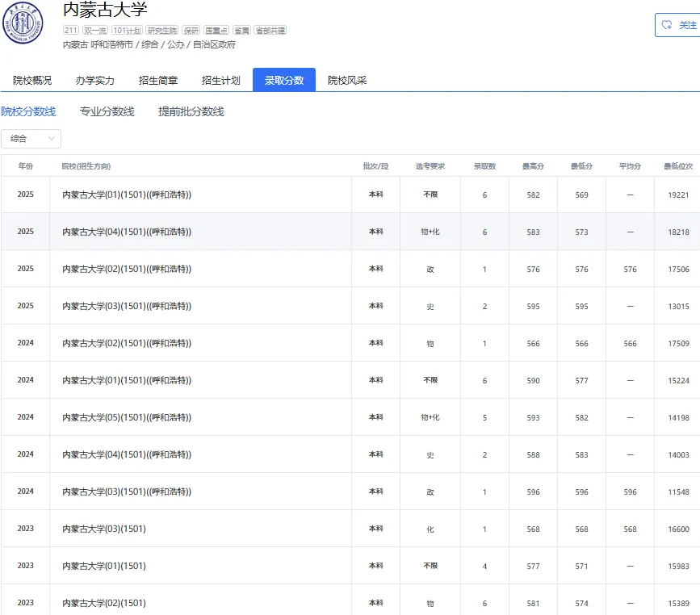Viewport: 700px width, 615px height.
Task: Select 2025 内蒙古大学(04)(1501) row name
Action: coord(127,232)
